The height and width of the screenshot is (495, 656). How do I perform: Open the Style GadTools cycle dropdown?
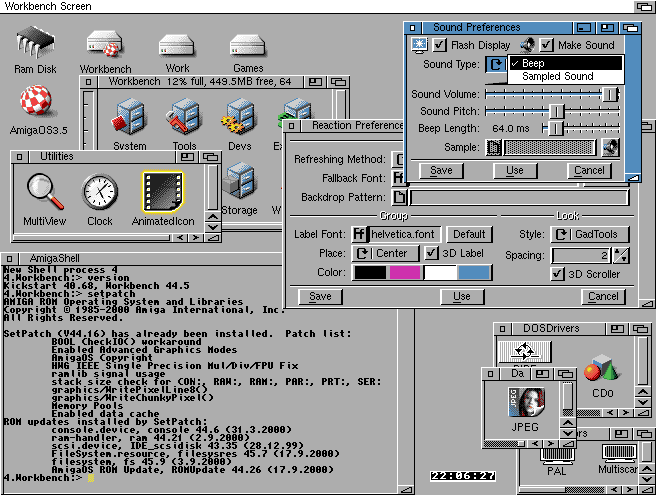tap(590, 234)
